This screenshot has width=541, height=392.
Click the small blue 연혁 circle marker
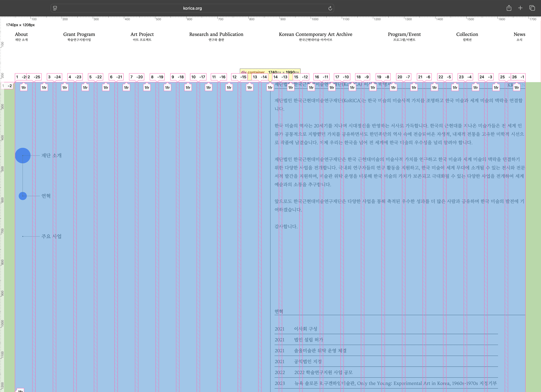pos(23,196)
